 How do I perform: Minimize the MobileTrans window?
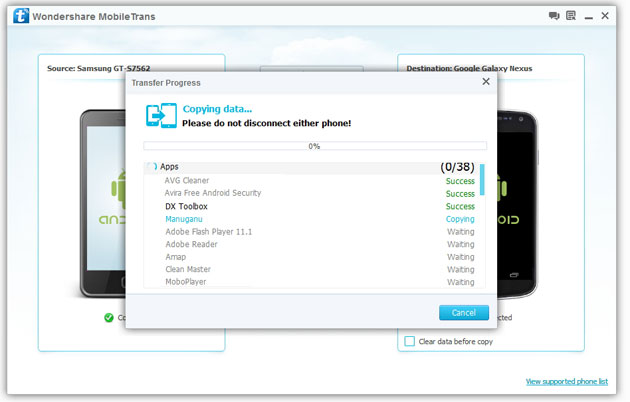(x=589, y=18)
